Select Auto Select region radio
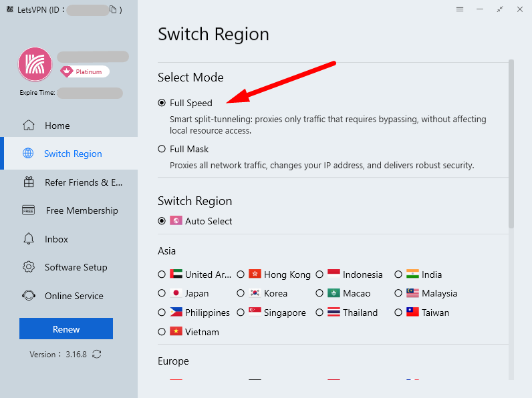 (x=162, y=221)
